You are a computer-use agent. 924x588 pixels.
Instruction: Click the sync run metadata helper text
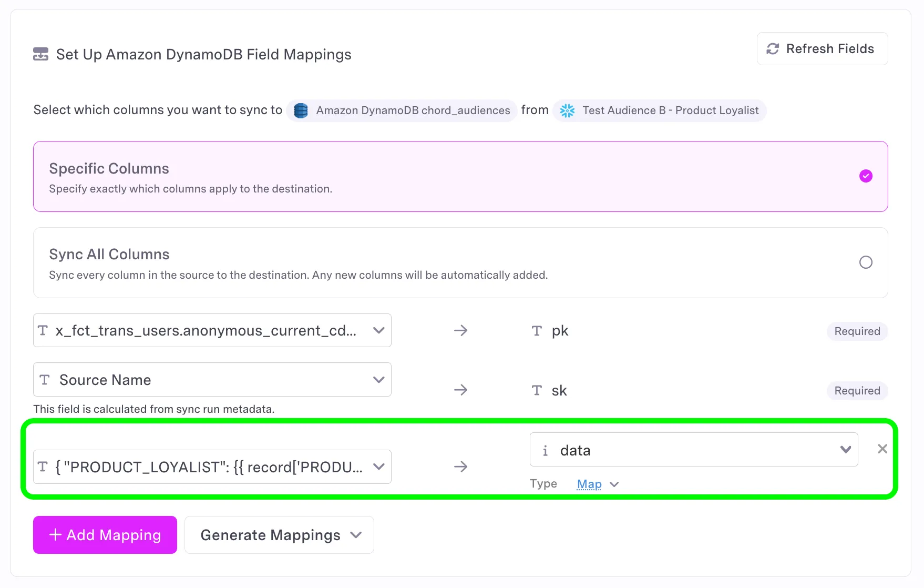tap(154, 409)
